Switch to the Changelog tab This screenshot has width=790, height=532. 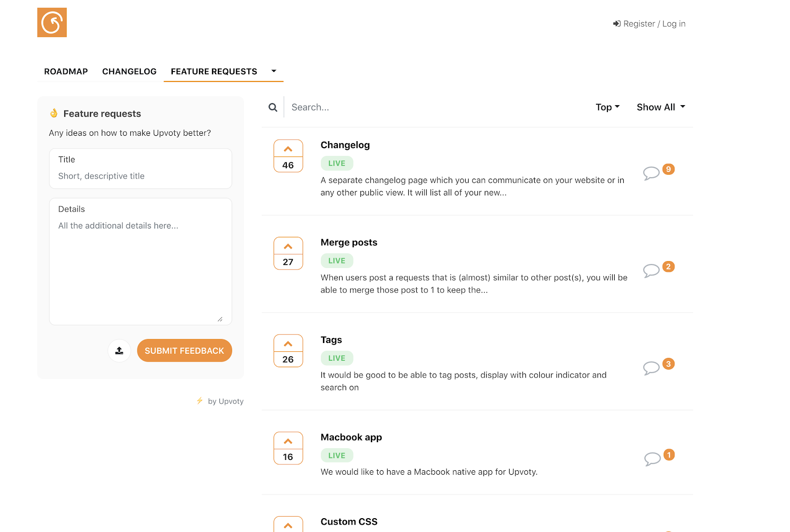coord(129,72)
